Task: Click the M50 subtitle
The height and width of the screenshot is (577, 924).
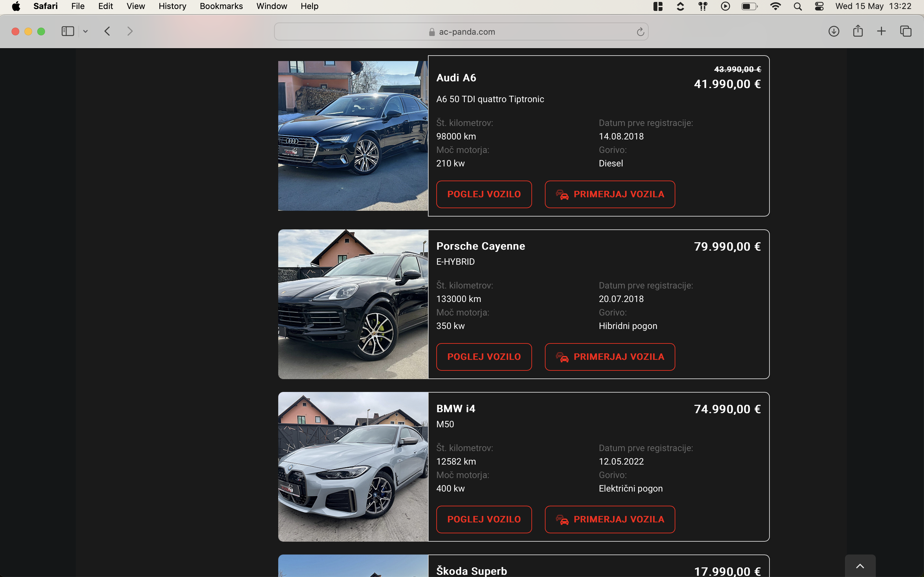Action: 445,424
